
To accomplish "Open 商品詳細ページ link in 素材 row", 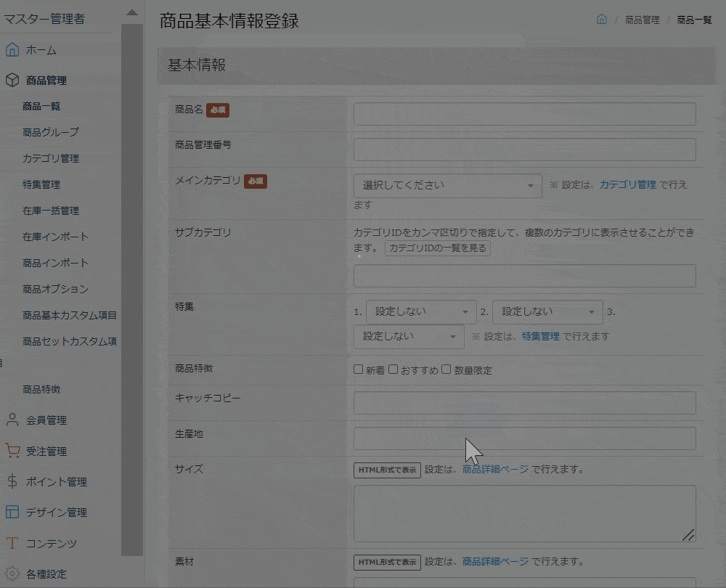I will [x=495, y=562].
